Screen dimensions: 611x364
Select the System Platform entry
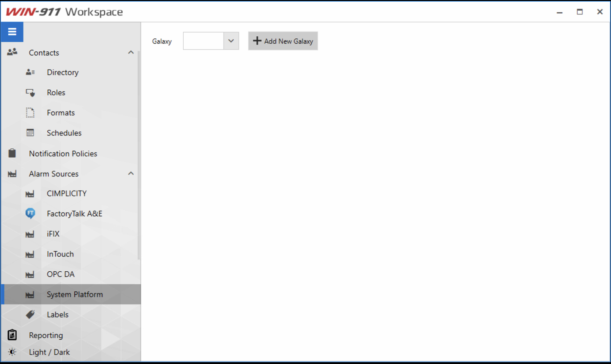(x=71, y=294)
